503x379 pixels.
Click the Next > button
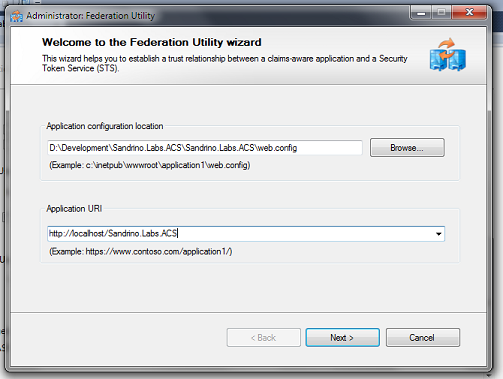tap(342, 338)
